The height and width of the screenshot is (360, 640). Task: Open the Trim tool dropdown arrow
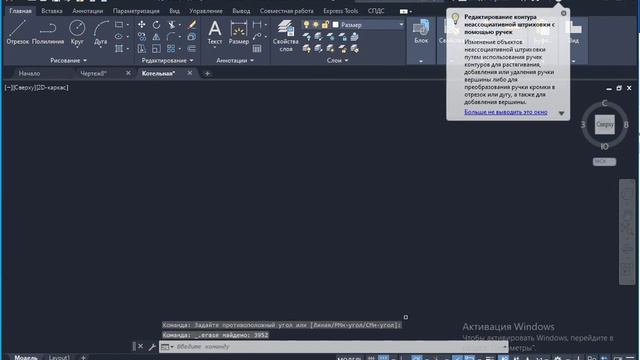pos(180,25)
